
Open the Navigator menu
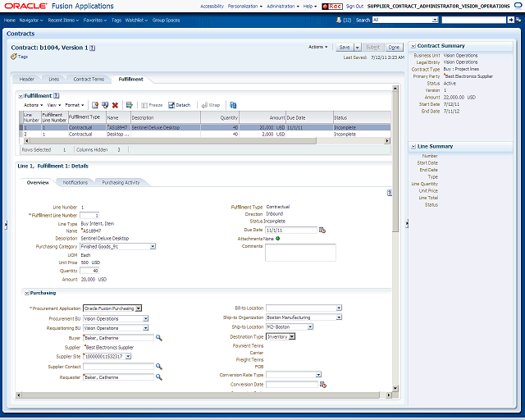[31, 20]
